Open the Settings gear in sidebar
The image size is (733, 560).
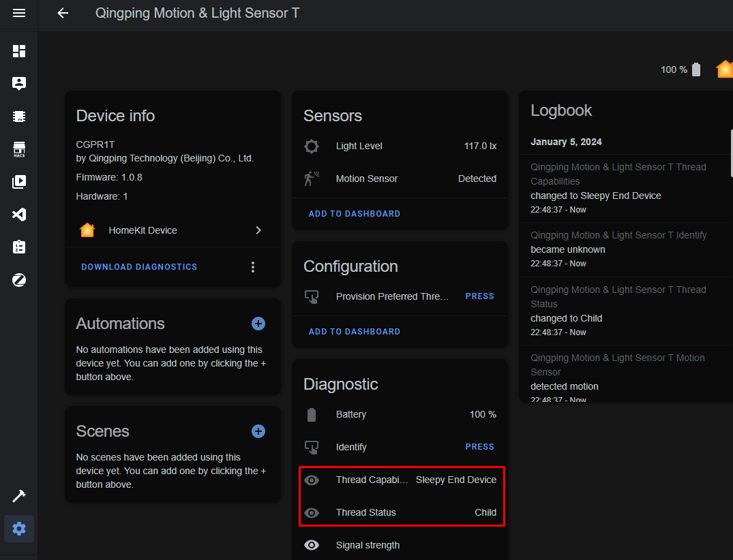click(x=19, y=529)
